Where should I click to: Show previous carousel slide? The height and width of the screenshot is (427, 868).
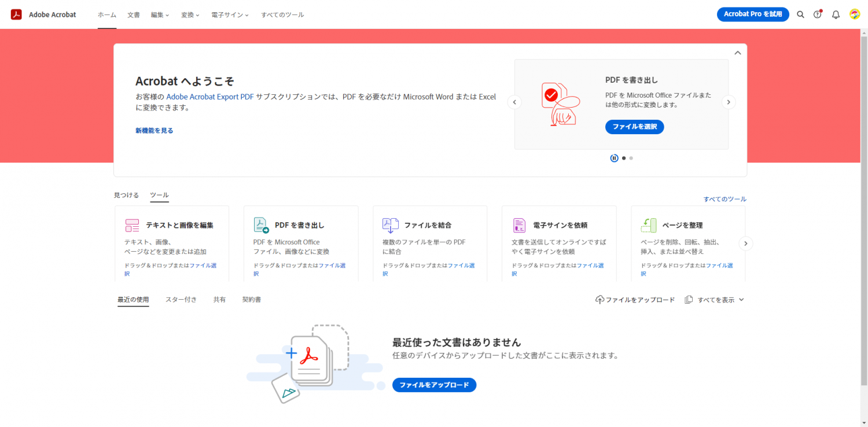[x=514, y=102]
